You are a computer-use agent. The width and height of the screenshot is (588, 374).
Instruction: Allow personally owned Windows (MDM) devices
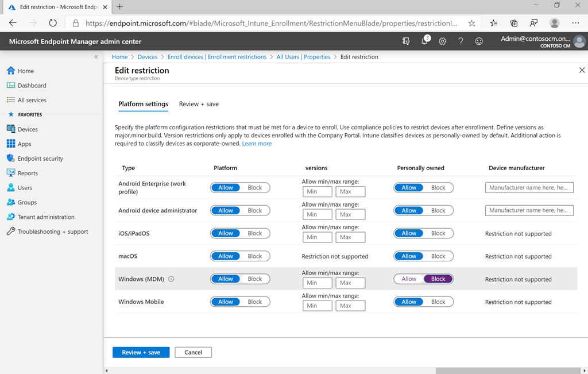click(x=408, y=279)
